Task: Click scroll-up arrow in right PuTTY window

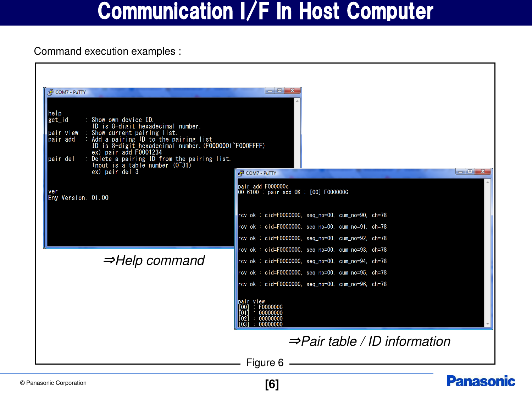Action: tap(488, 181)
